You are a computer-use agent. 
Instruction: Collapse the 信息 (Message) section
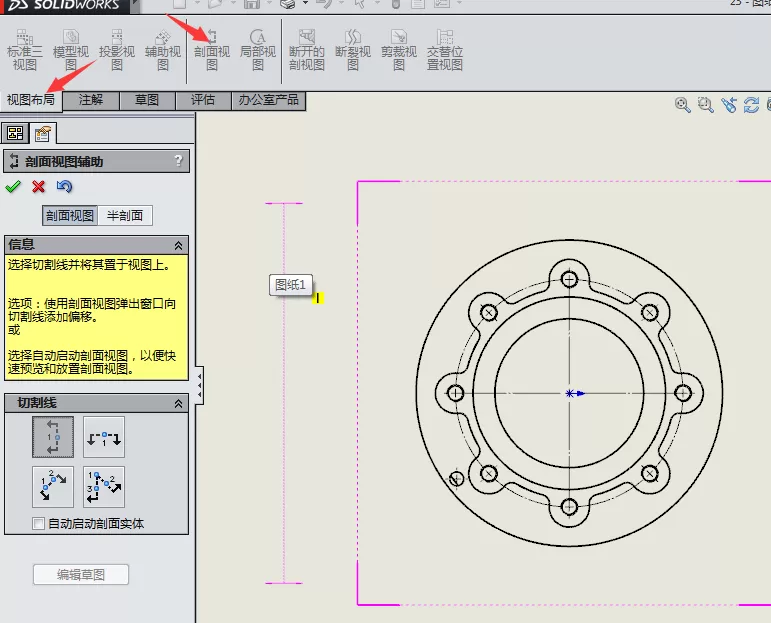tap(178, 245)
